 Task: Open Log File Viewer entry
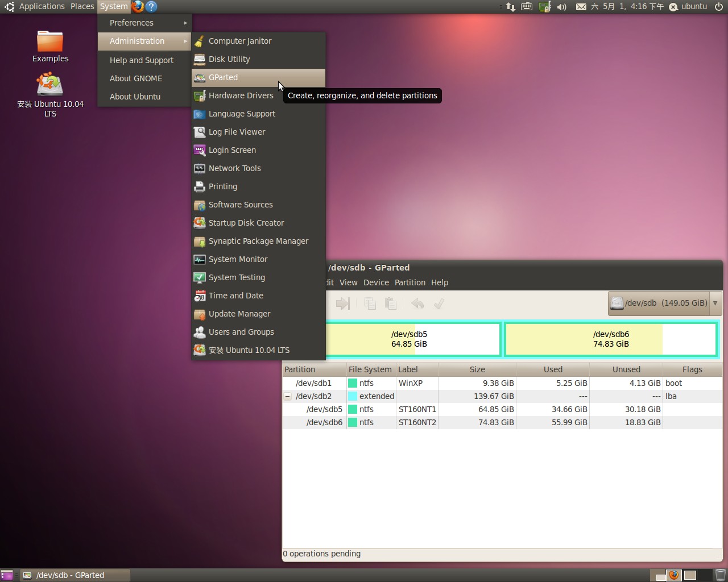[258, 132]
